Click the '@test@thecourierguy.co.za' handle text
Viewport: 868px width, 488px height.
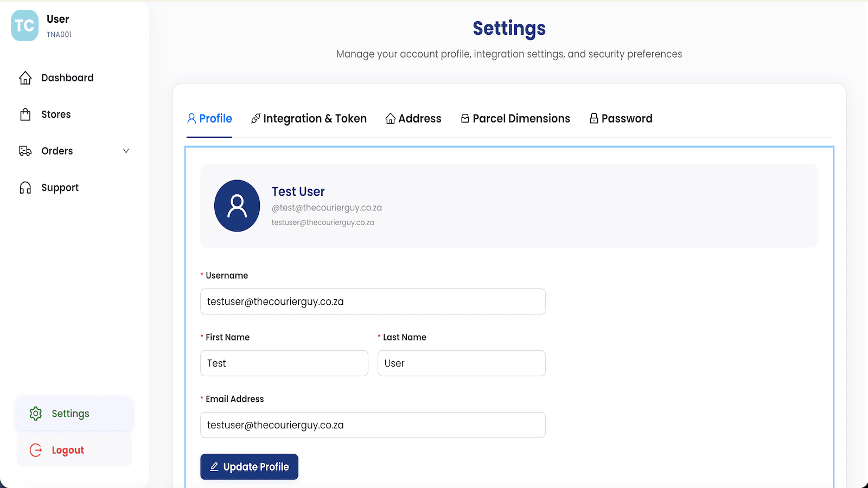[327, 208]
